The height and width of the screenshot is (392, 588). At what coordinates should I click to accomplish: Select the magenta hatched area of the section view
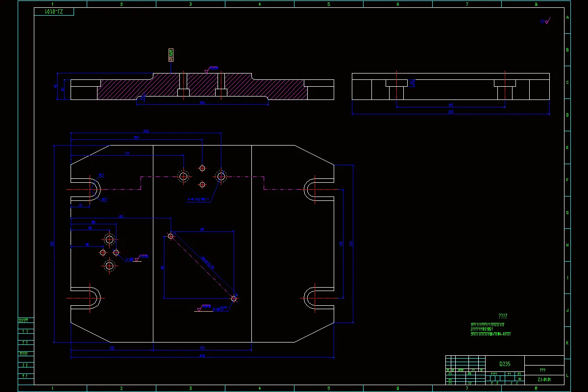point(202,87)
